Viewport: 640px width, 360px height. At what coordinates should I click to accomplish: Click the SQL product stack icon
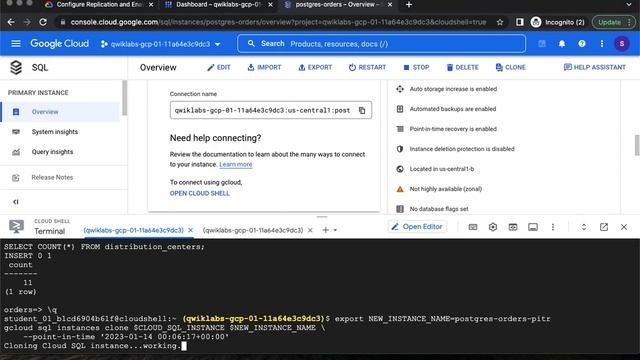16,67
